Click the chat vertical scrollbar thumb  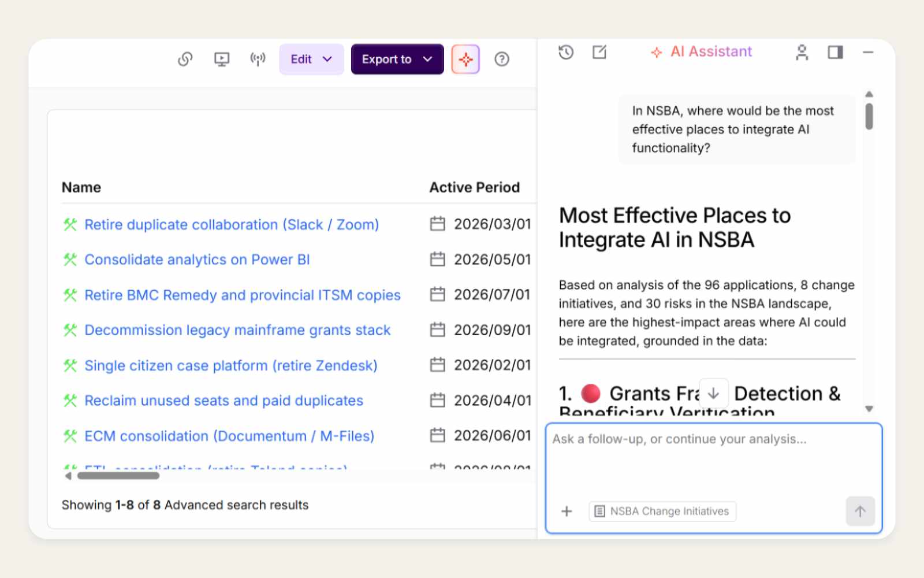point(869,116)
